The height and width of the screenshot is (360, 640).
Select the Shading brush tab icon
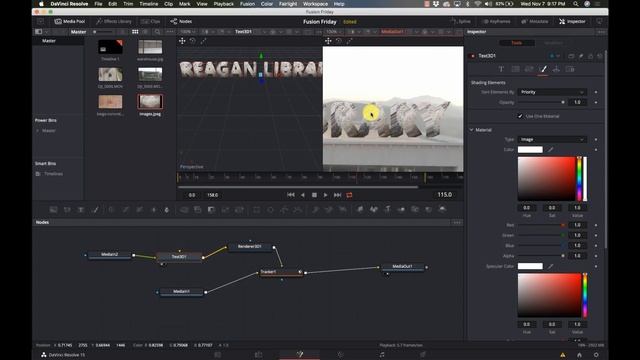(x=543, y=69)
